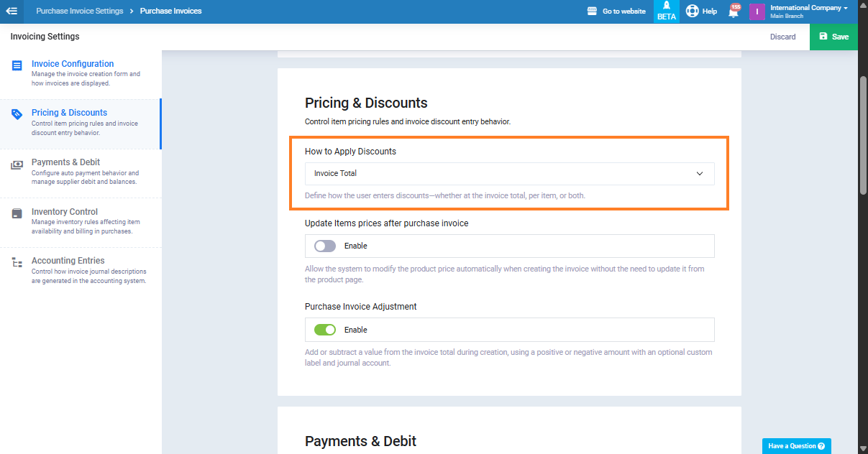Click the Invoice Configuration list icon
Screen dimensions: 868x454
click(17, 65)
